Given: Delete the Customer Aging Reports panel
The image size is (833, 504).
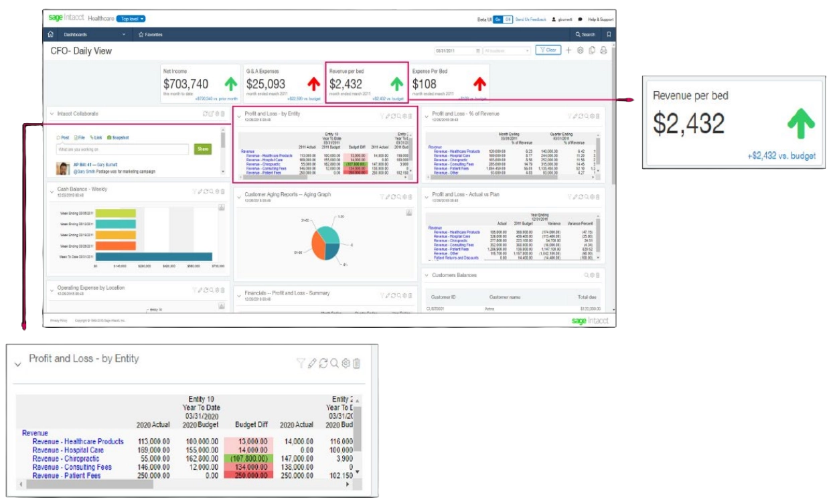Looking at the screenshot, I should pyautogui.click(x=410, y=197).
